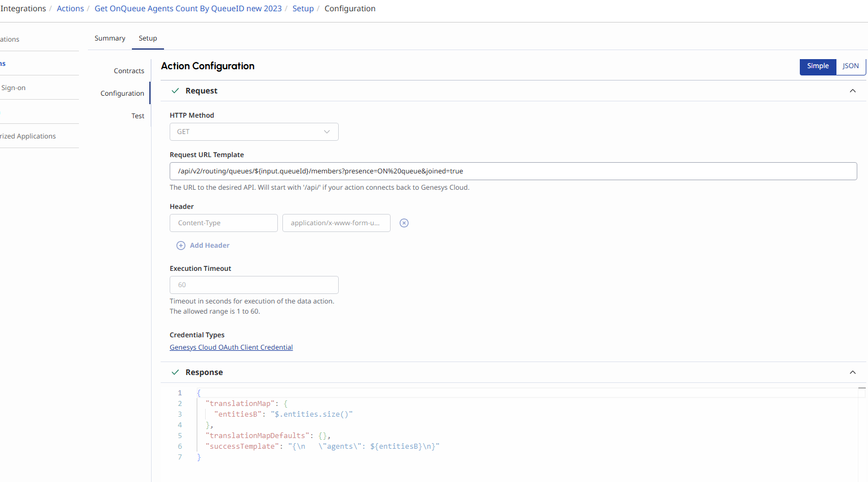
Task: Collapse the Response section chevron
Action: (852, 372)
